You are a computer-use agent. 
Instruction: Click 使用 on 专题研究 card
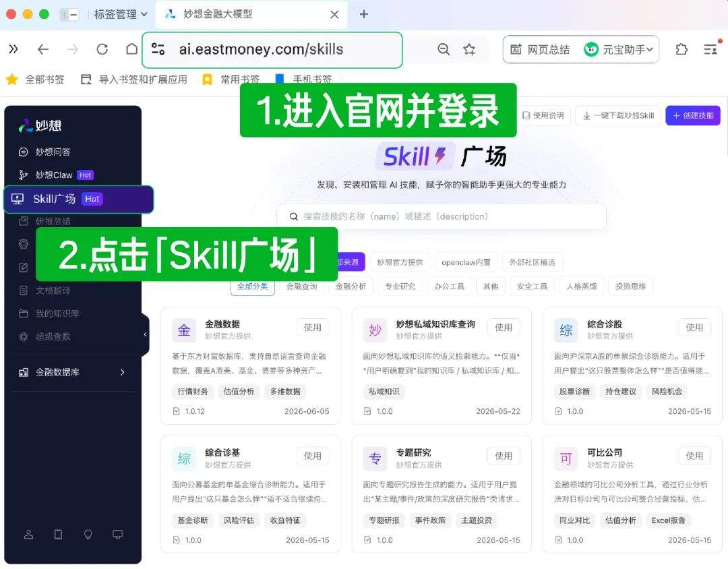tap(504, 456)
